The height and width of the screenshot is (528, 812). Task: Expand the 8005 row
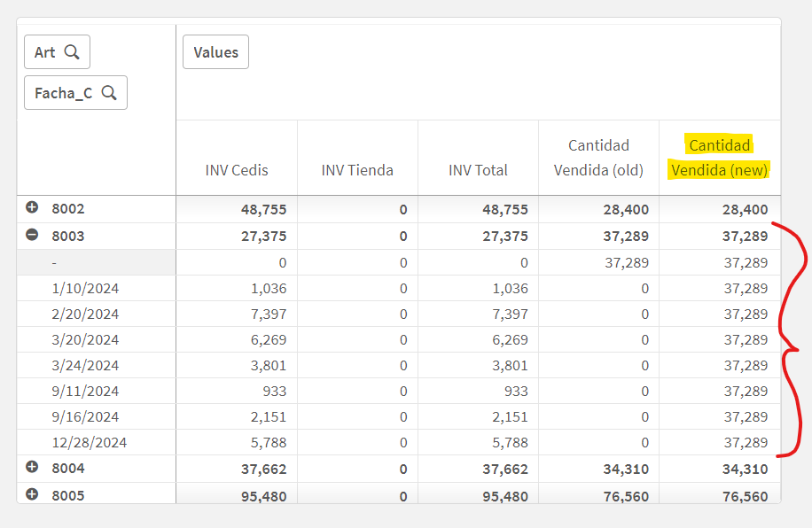coord(32,494)
